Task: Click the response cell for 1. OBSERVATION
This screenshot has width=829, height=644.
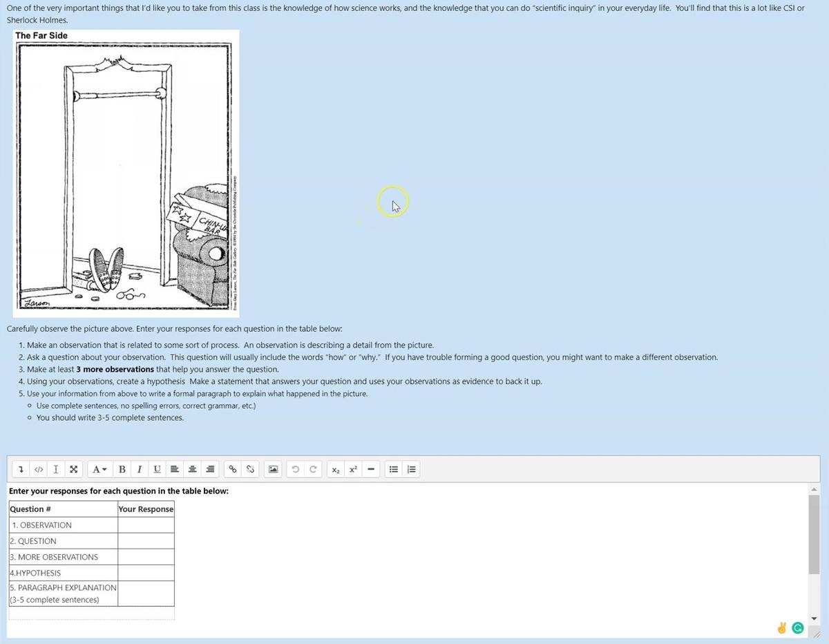Action: point(146,525)
